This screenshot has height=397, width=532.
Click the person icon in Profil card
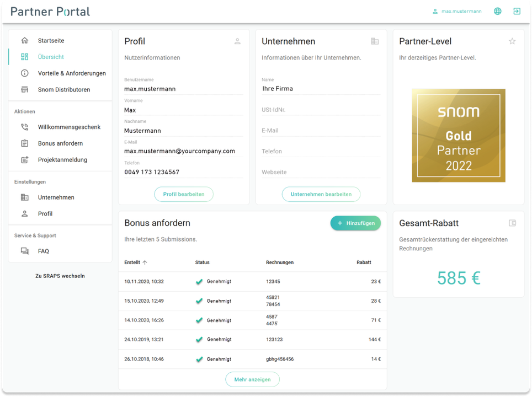(x=237, y=41)
